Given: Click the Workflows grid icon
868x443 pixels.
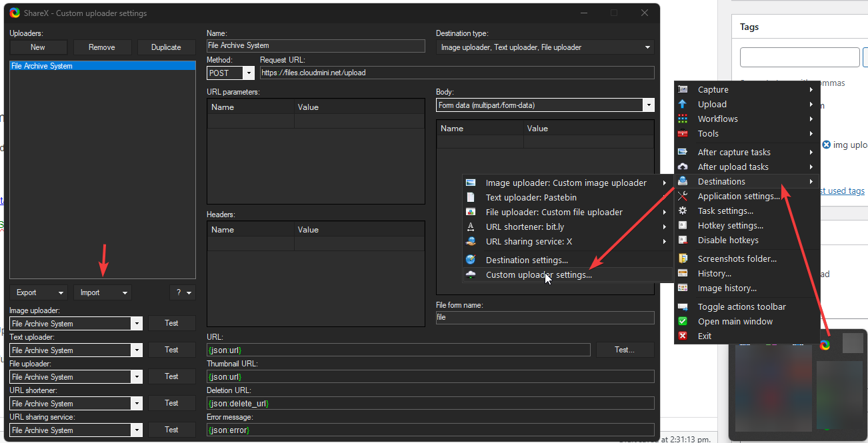Looking at the screenshot, I should pos(683,119).
